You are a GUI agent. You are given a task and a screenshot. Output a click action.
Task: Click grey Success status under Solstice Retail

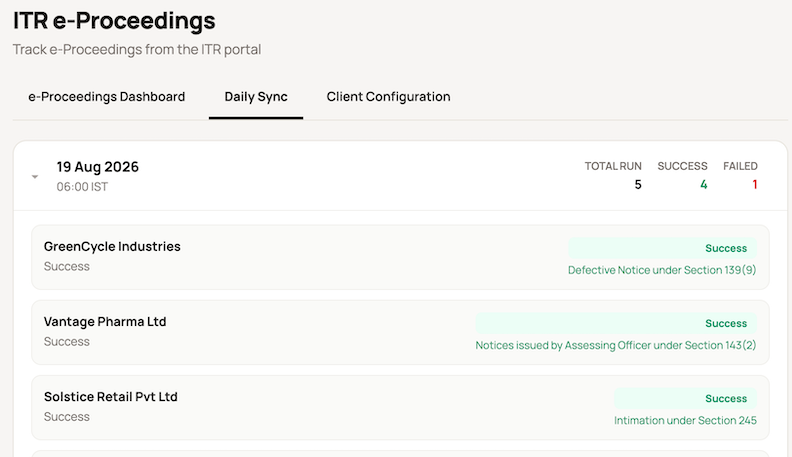[x=67, y=417]
